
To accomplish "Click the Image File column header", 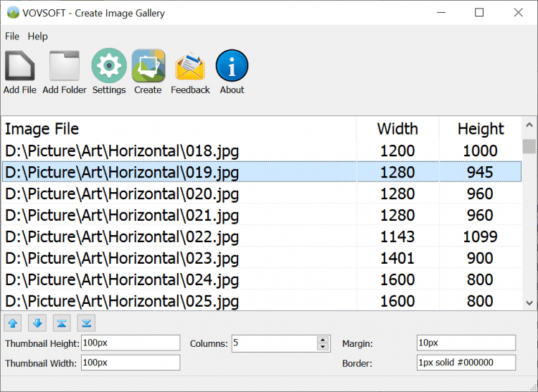I will pos(179,129).
